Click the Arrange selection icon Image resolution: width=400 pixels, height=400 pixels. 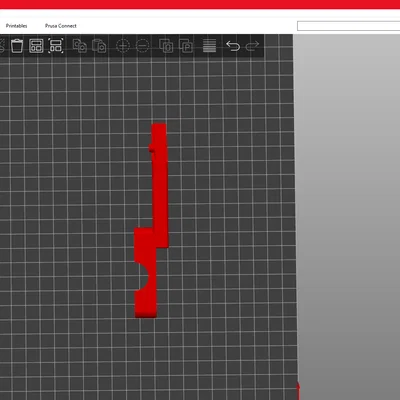pos(56,46)
